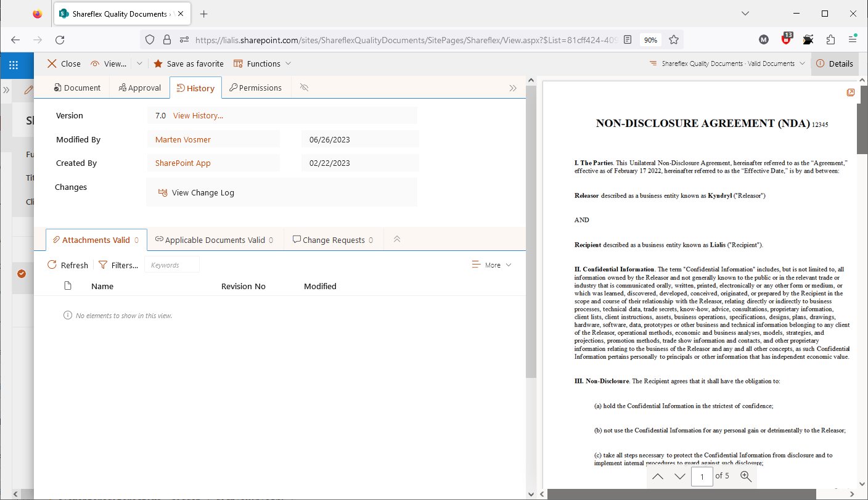The height and width of the screenshot is (500, 868).
Task: Click the PDF page number field
Action: click(702, 476)
